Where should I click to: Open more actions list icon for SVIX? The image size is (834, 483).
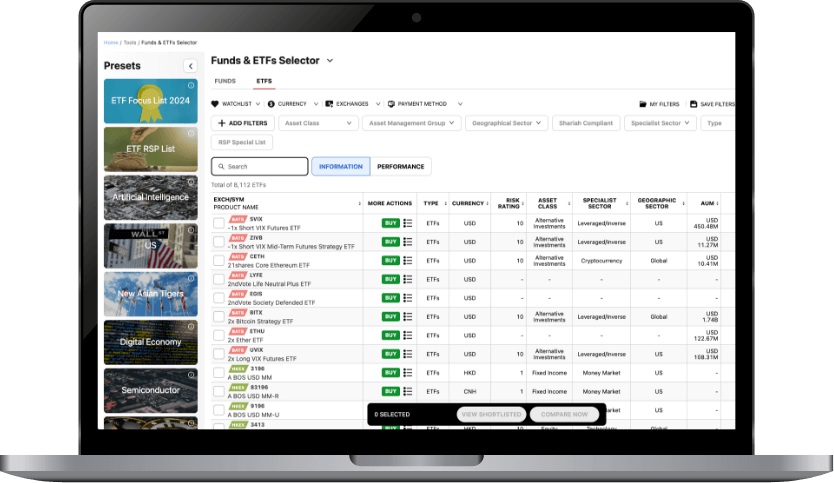408,223
